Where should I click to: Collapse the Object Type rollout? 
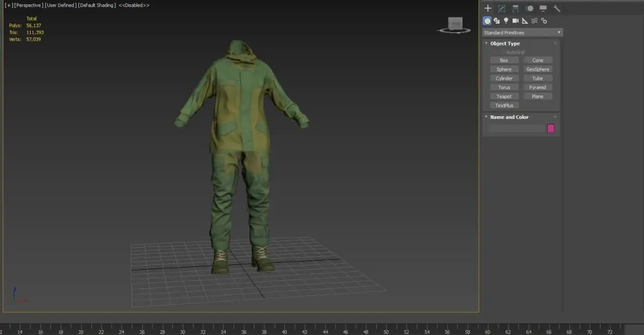click(504, 43)
